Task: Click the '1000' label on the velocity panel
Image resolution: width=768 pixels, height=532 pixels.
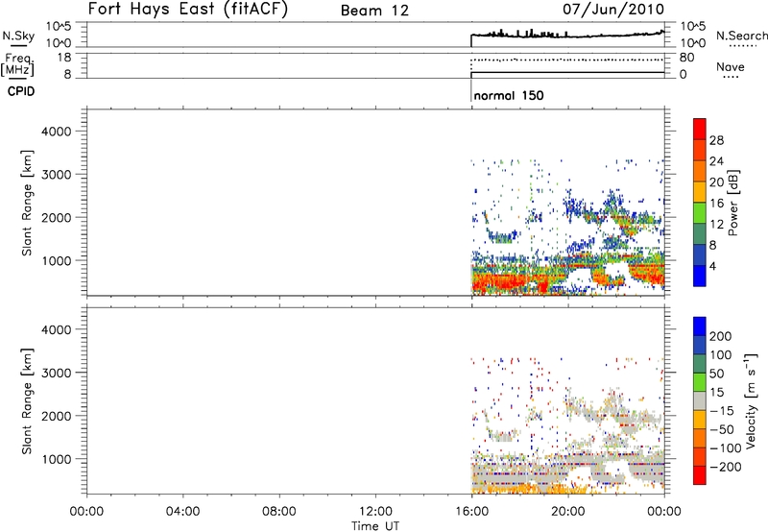Action: click(x=56, y=459)
